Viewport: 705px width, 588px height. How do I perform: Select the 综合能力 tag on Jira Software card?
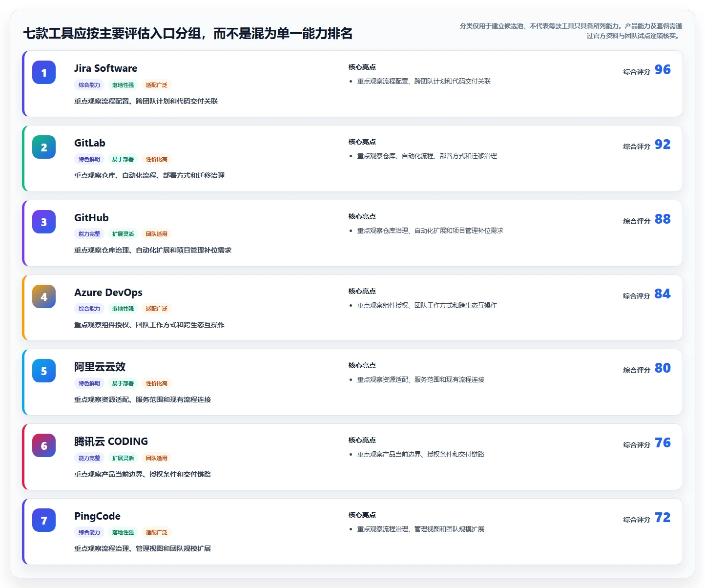click(89, 85)
